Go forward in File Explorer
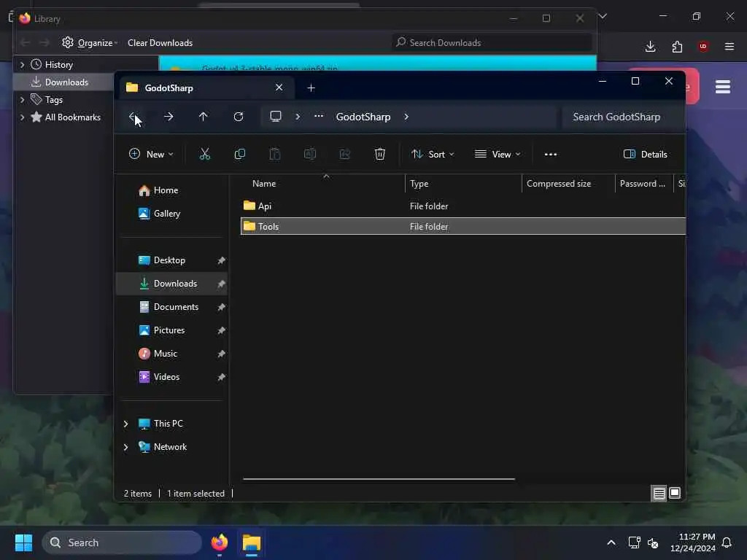The width and height of the screenshot is (747, 560). [169, 117]
